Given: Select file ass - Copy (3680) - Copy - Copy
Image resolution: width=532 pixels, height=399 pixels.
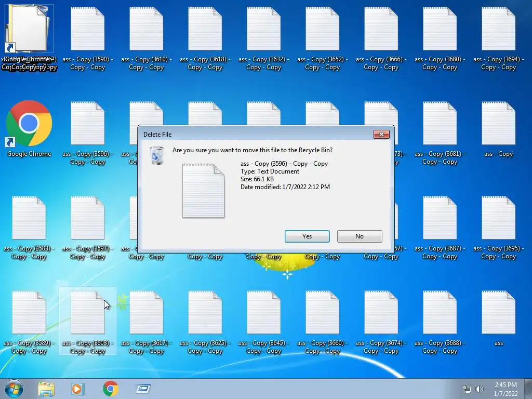Looking at the screenshot, I should (440, 38).
